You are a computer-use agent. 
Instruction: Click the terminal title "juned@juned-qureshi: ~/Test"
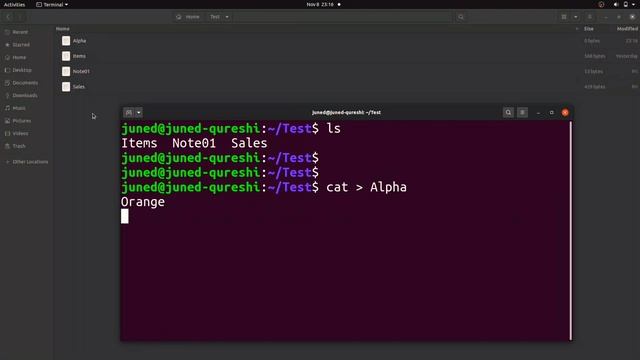coord(346,112)
